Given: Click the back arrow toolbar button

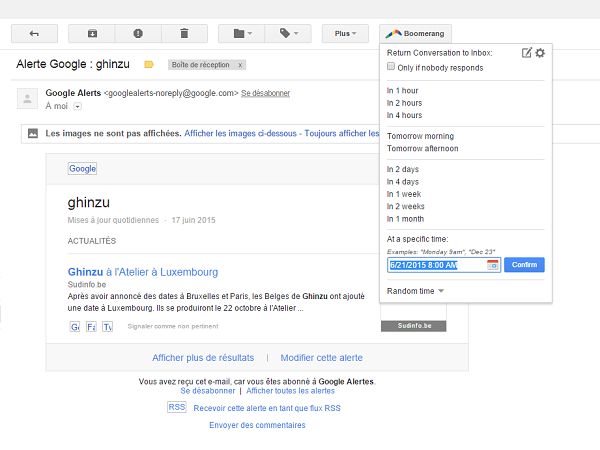Looking at the screenshot, I should click(x=34, y=34).
